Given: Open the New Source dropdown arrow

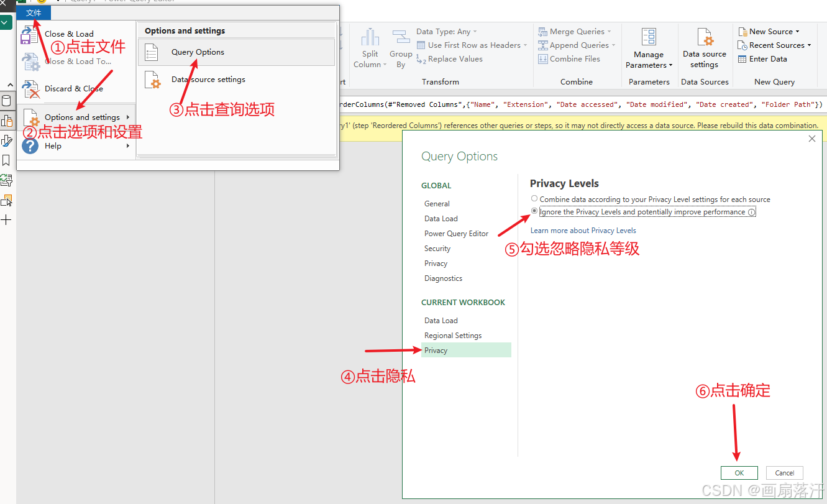Looking at the screenshot, I should 798,32.
